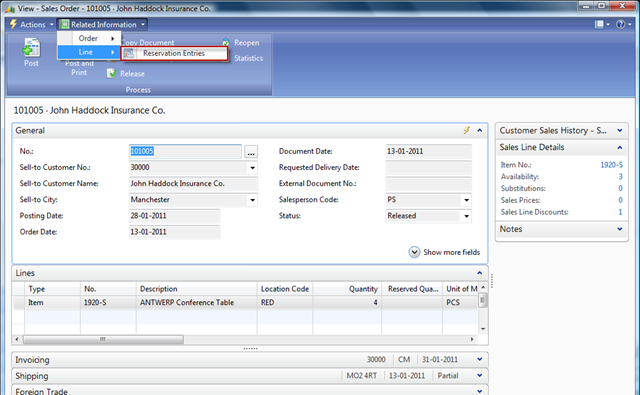Viewport: 640px width, 395px height.
Task: Click Substitutions value 0
Action: [620, 189]
